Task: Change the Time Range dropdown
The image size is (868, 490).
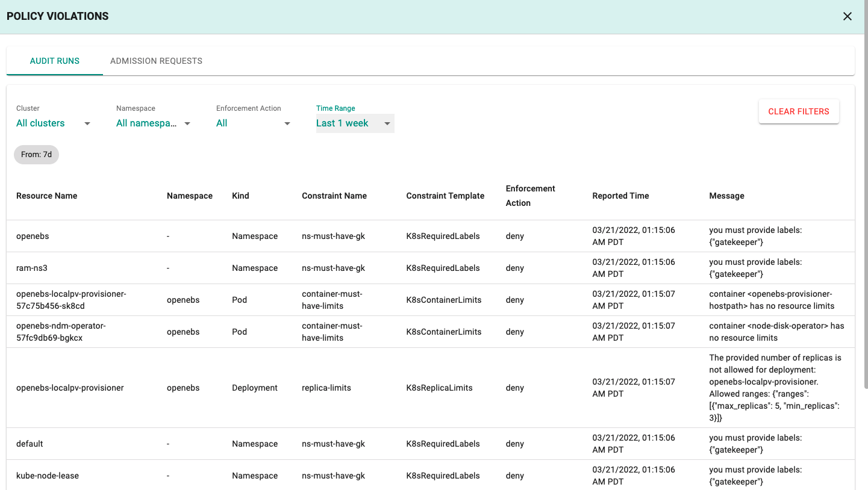Action: (x=355, y=123)
